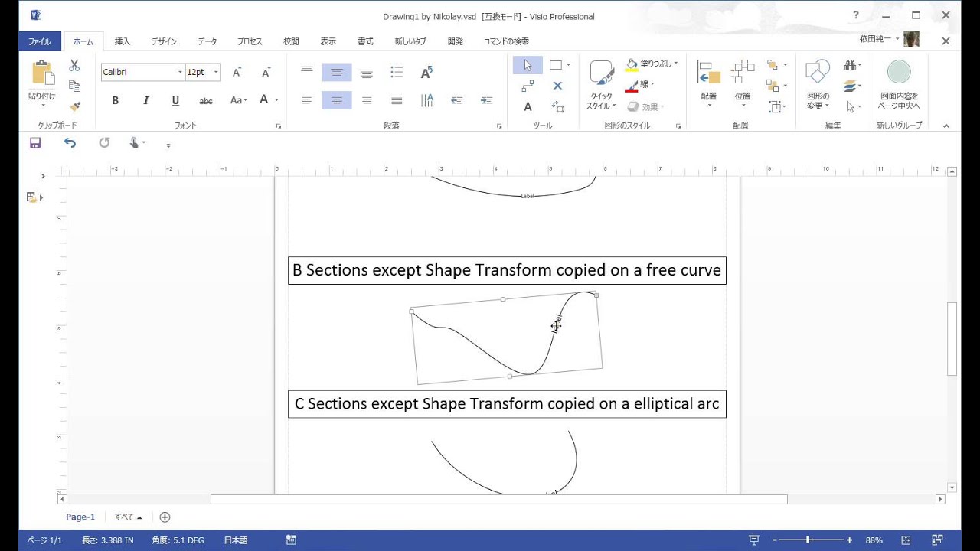Undo the last action

tap(70, 142)
